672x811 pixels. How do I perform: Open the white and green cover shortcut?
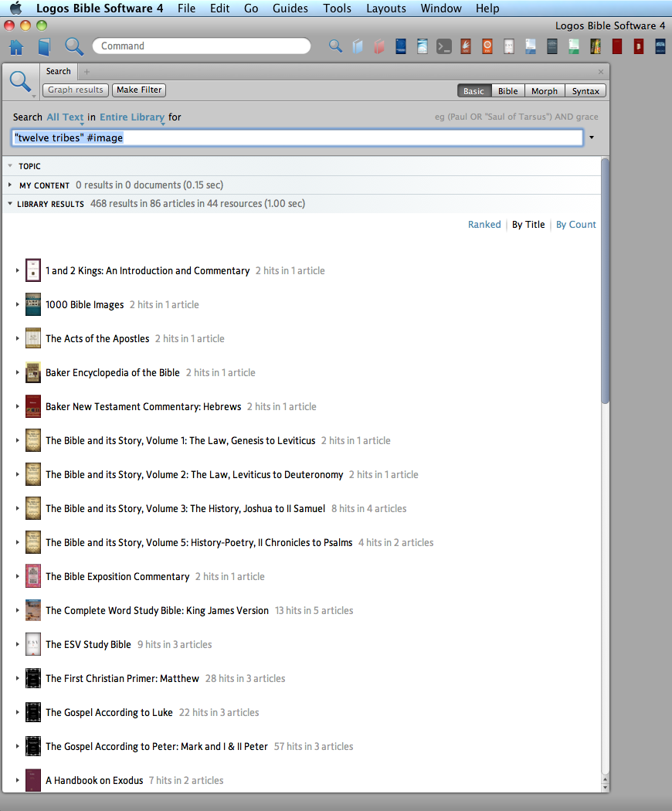574,46
